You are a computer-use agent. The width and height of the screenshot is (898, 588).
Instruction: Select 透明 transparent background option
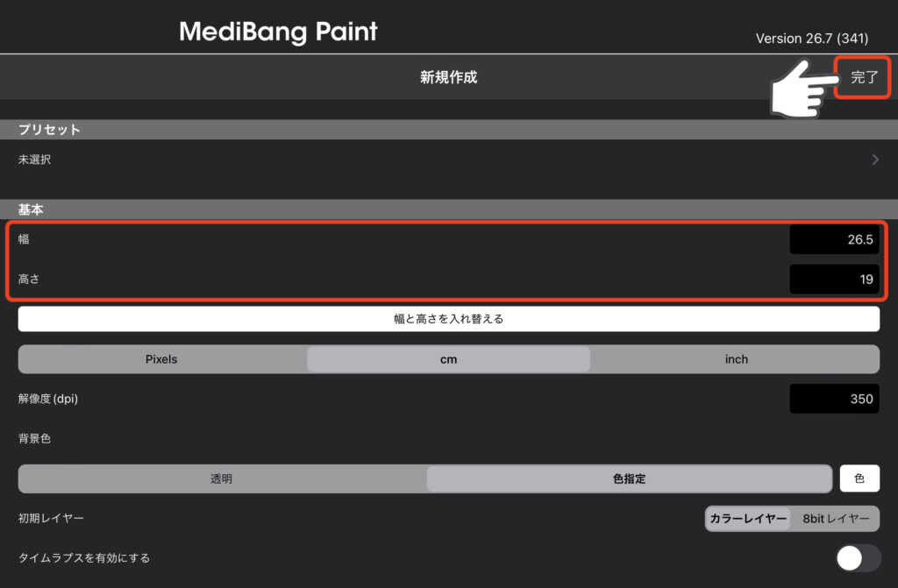[222, 478]
